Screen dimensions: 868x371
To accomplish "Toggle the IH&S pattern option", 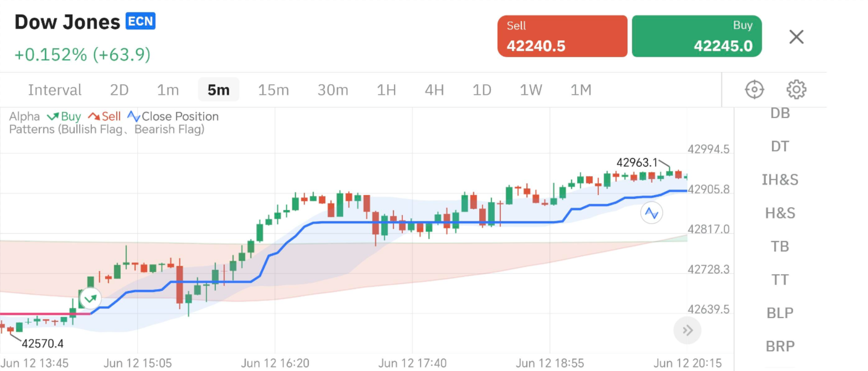I will [x=780, y=180].
